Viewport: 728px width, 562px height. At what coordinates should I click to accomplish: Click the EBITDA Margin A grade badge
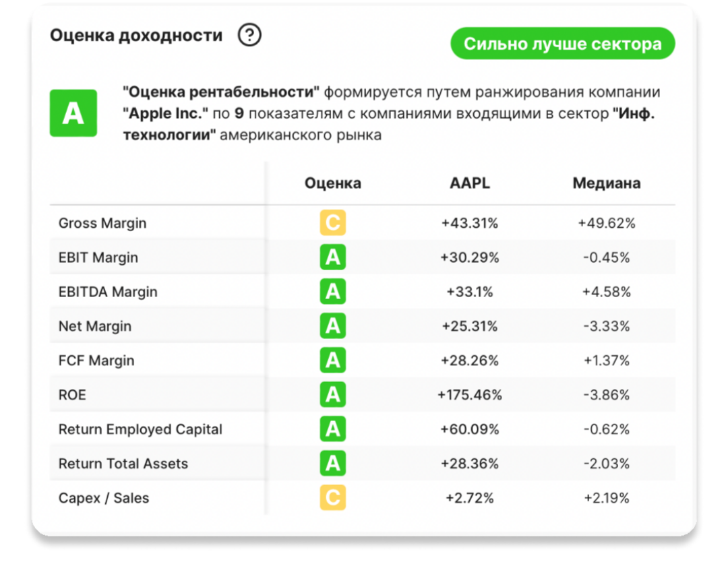tap(333, 292)
